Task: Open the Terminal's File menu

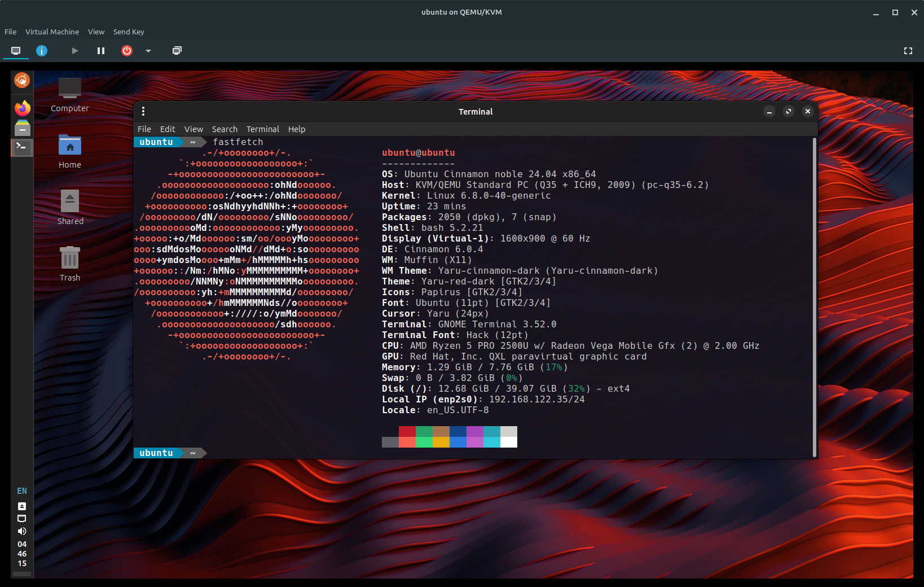Action: 144,129
